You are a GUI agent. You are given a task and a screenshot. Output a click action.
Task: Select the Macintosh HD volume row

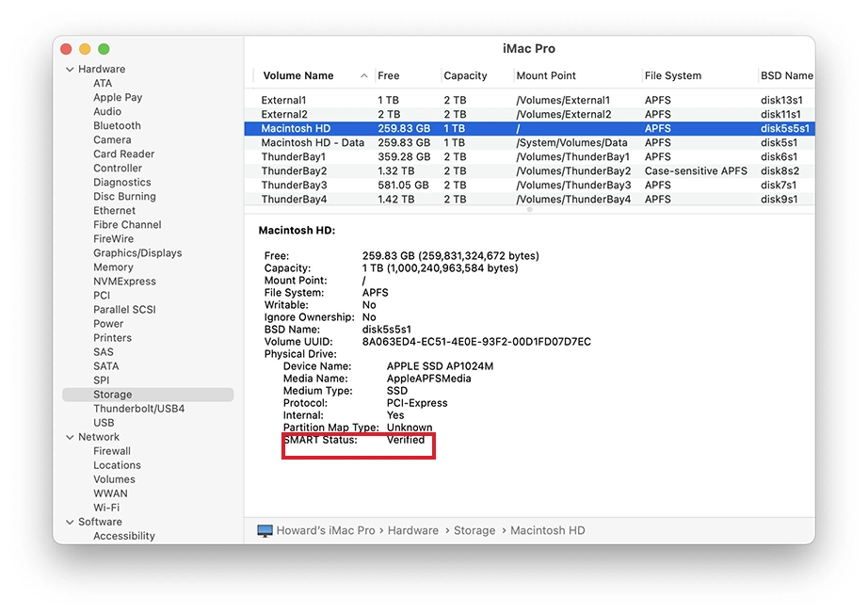click(x=529, y=128)
